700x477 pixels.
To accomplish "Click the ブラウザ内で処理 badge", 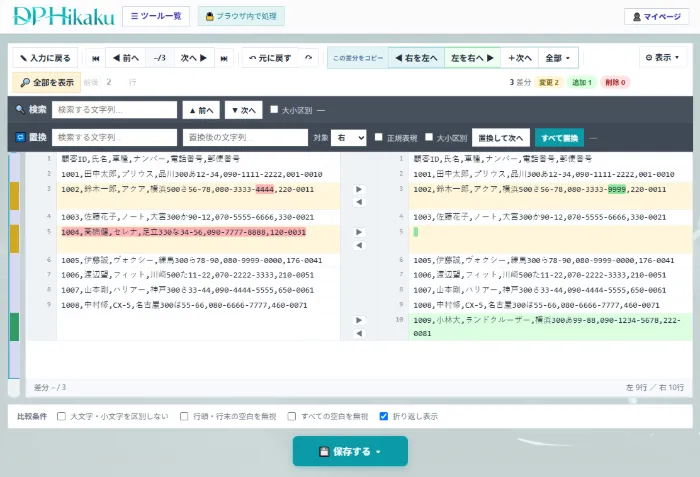I will tap(241, 16).
